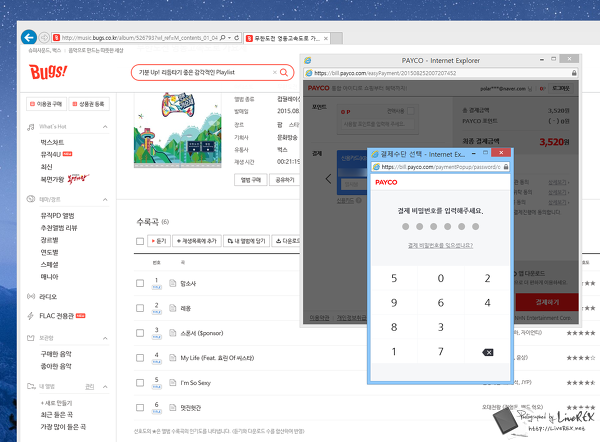Screen dimensions: 600x442
Task: Open Bugs chart in sidebar
Action: 52,142
